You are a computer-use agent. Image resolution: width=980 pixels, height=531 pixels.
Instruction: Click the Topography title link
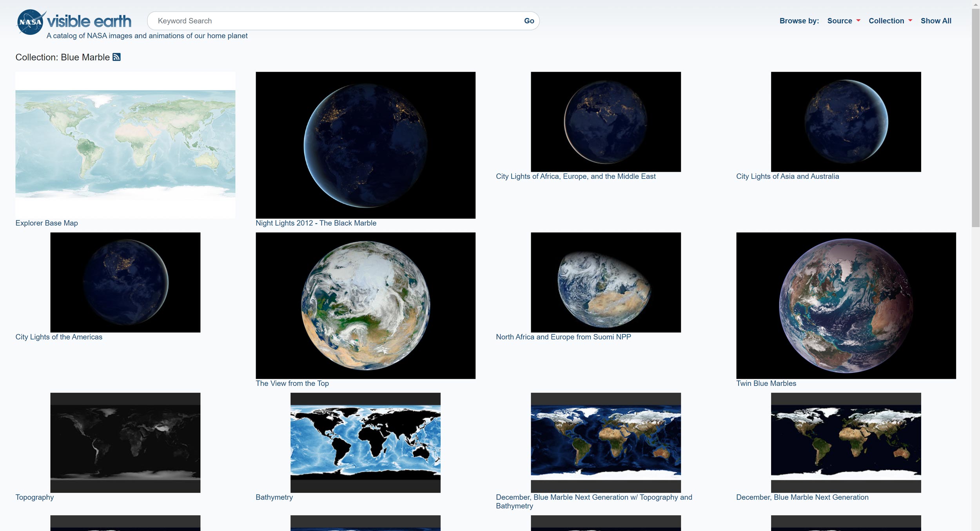point(34,497)
